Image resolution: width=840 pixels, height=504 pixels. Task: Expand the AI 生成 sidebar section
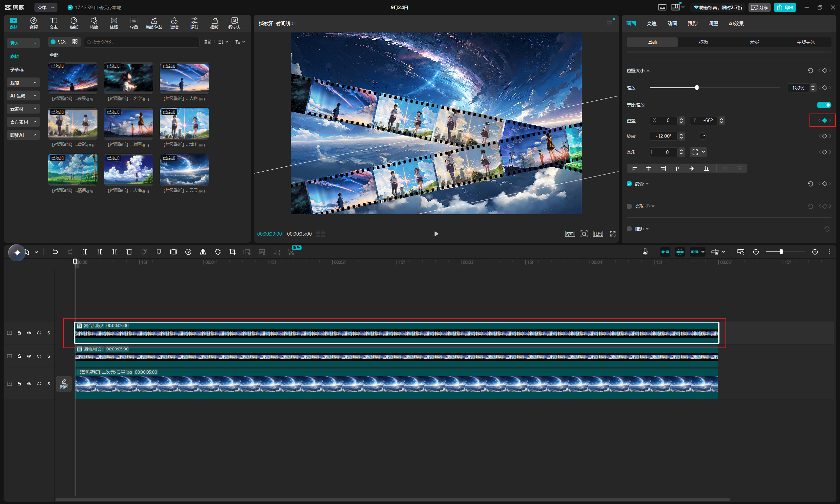coord(23,96)
